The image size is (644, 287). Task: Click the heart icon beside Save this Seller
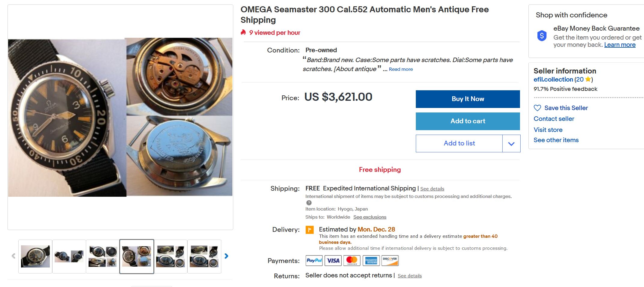tap(537, 108)
